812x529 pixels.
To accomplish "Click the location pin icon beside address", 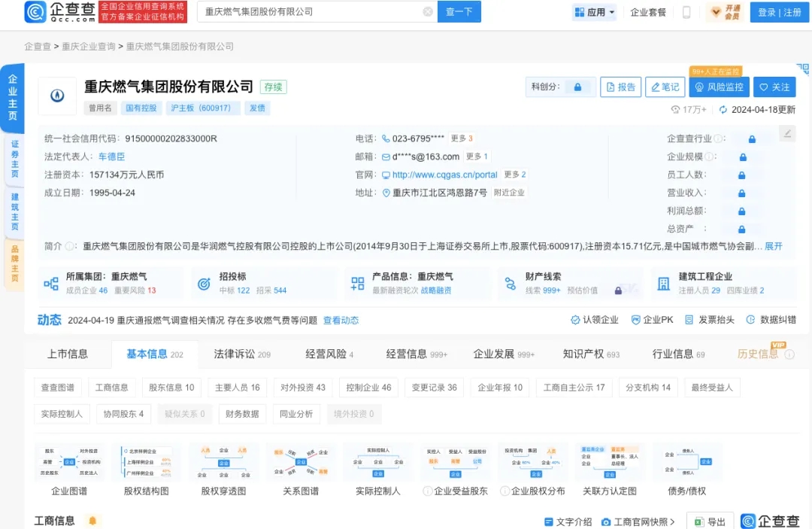I will (386, 193).
